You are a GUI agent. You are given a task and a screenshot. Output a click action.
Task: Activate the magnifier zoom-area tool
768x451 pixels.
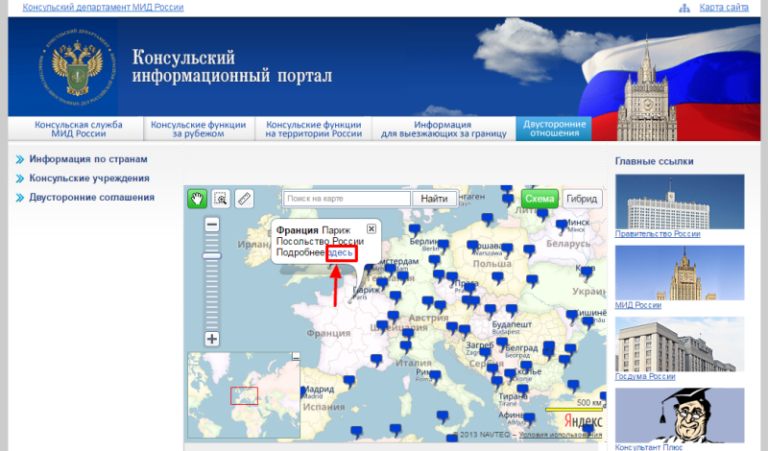(221, 198)
